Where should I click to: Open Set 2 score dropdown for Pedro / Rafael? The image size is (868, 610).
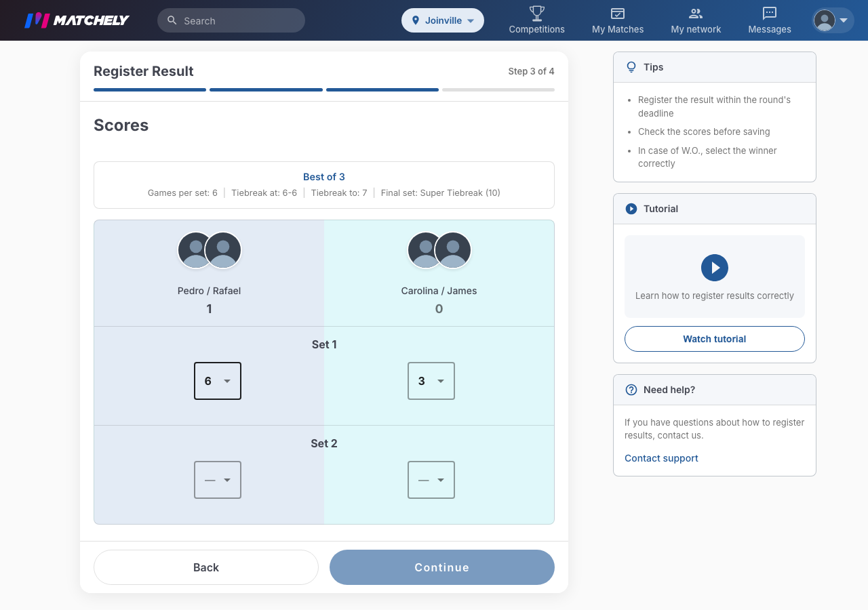[x=218, y=480]
